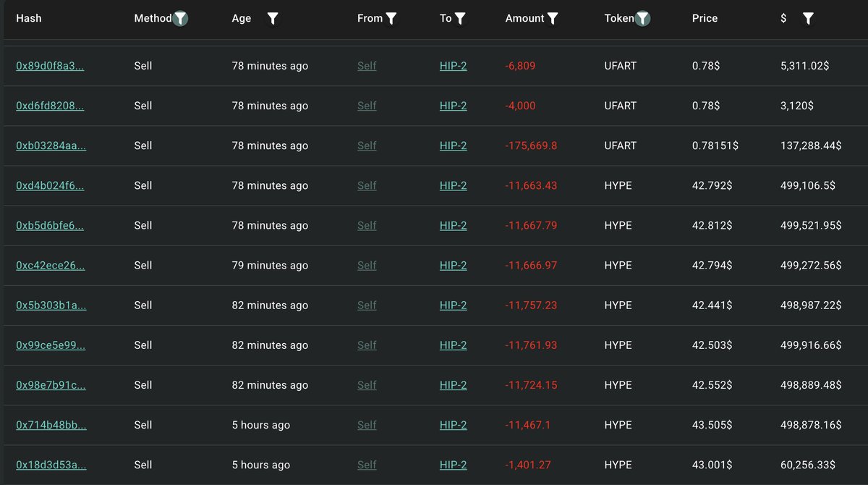
Task: Open the dollar value column filter
Action: coord(808,19)
